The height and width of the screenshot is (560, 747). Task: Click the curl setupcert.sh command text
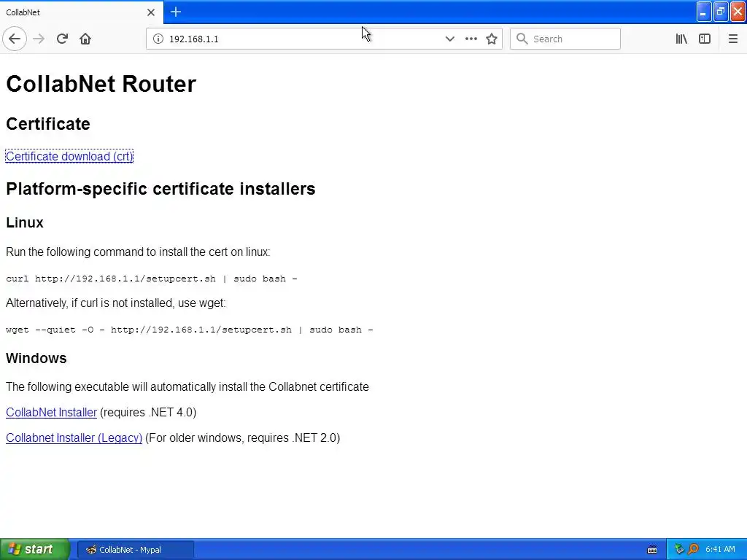152,279
